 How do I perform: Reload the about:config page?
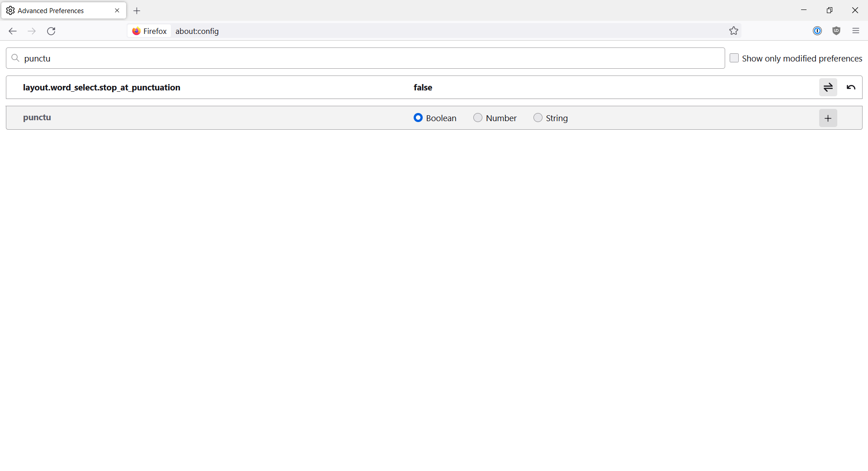point(51,31)
